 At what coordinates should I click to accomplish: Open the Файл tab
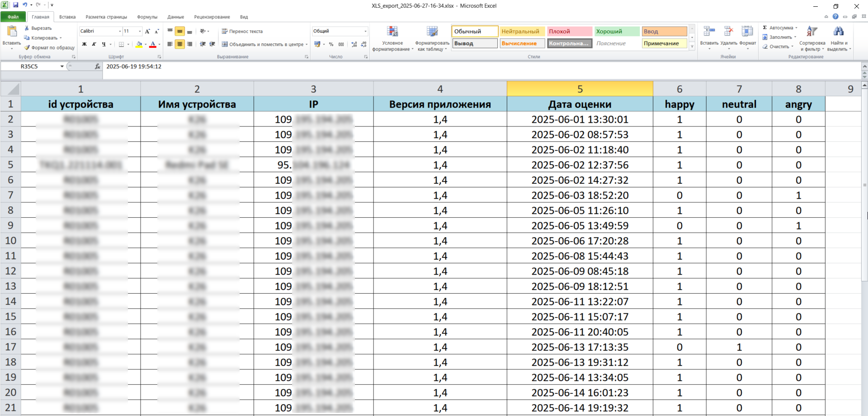tap(13, 17)
